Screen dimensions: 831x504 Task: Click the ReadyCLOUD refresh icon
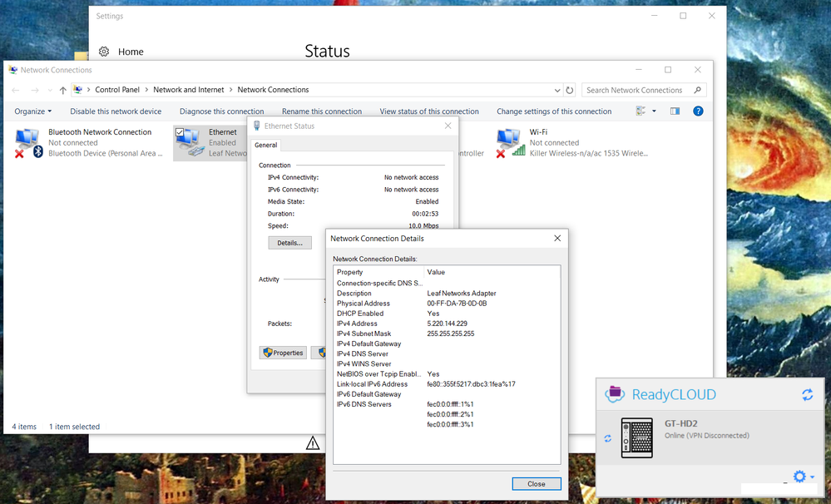click(x=807, y=394)
